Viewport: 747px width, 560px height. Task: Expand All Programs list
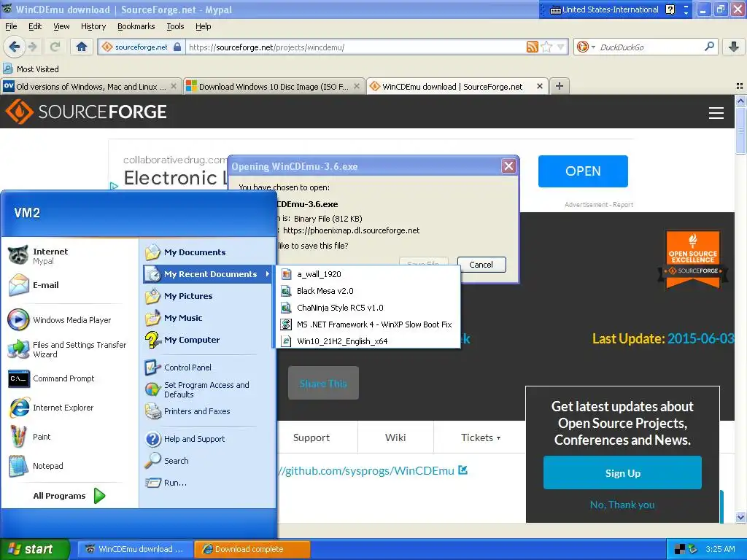(69, 496)
